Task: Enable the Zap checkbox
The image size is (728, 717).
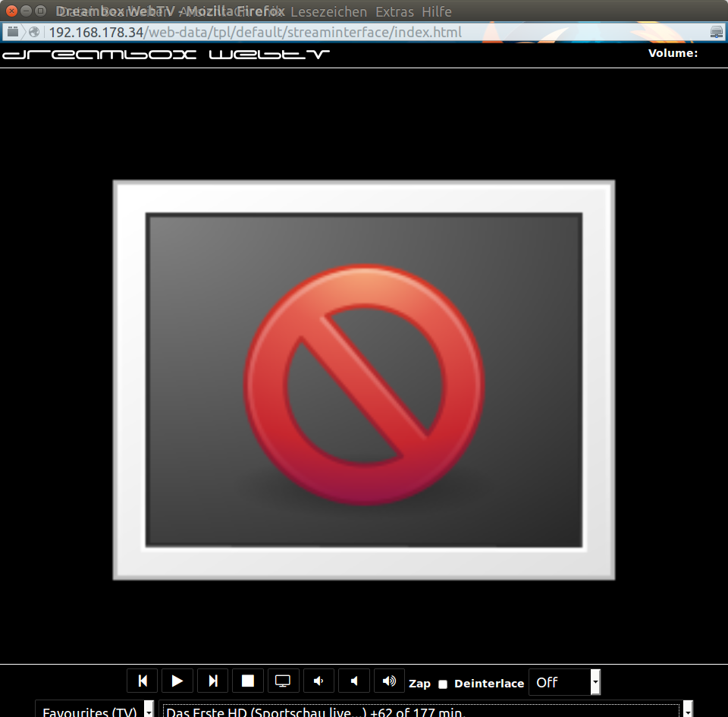Action: 443,684
